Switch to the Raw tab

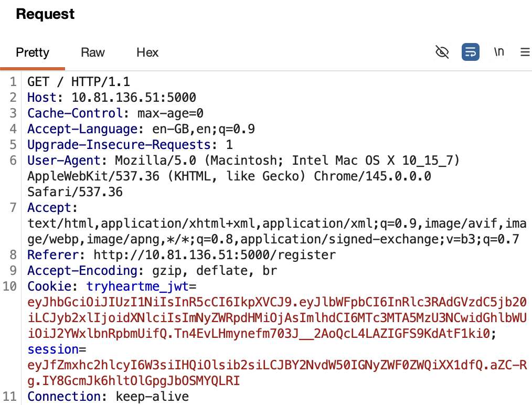[x=93, y=52]
